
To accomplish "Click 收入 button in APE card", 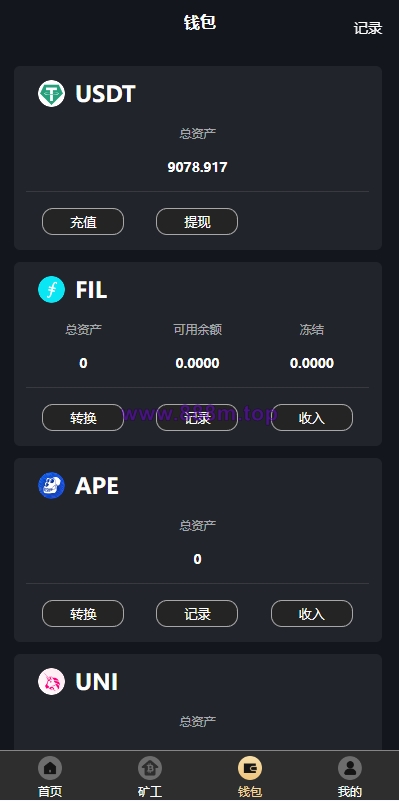I will (x=312, y=614).
